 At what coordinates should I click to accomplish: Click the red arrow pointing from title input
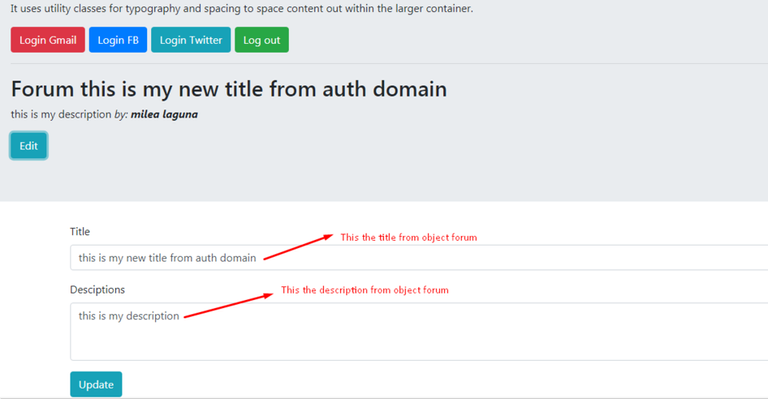click(x=298, y=247)
